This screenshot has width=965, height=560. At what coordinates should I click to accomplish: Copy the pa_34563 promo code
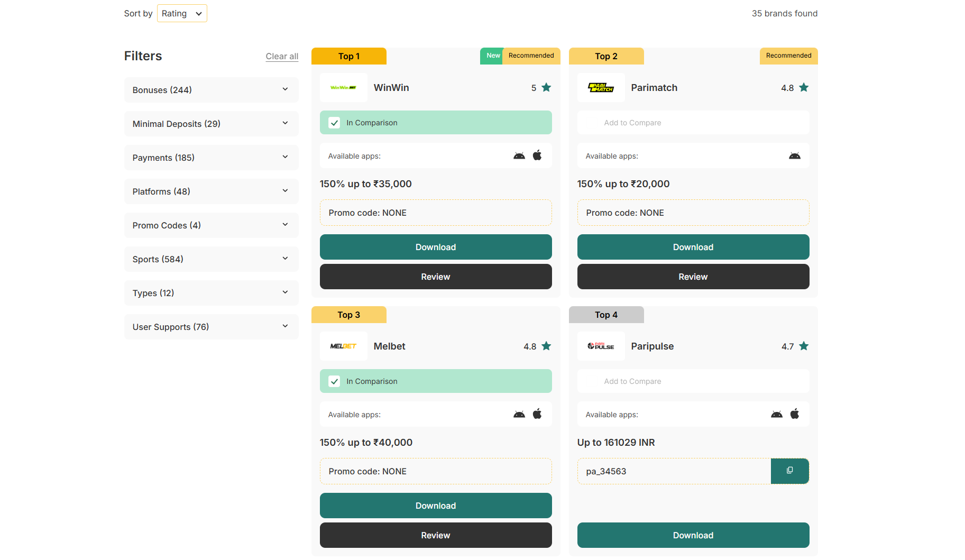tap(790, 471)
